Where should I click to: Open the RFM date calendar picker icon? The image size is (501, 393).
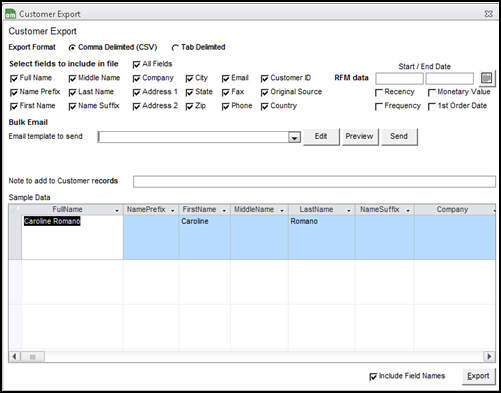(487, 78)
